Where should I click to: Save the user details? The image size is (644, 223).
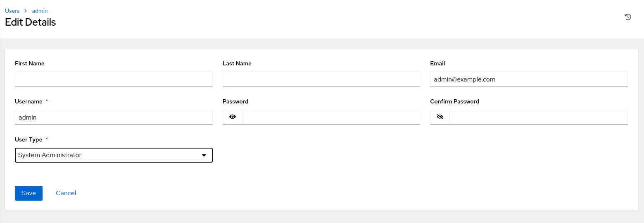click(x=29, y=193)
